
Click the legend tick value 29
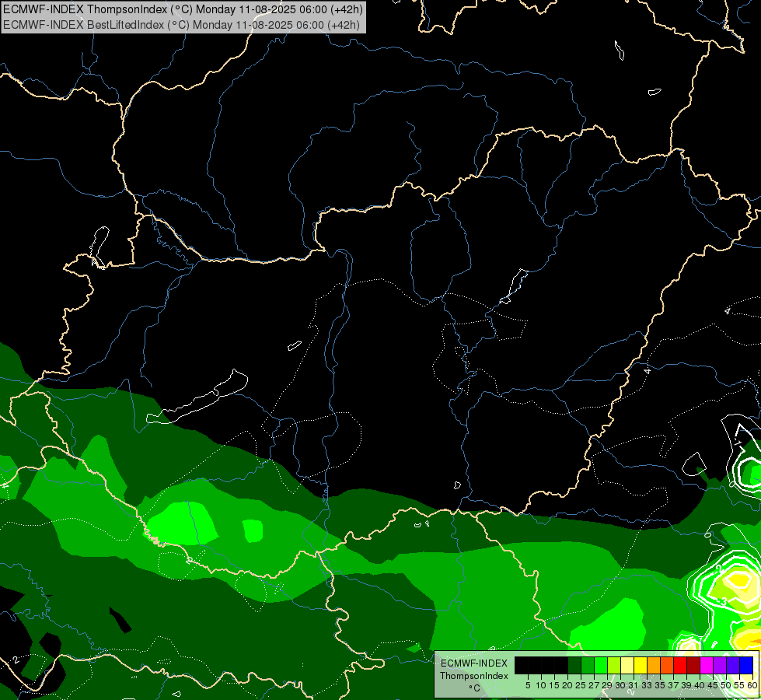click(x=607, y=685)
